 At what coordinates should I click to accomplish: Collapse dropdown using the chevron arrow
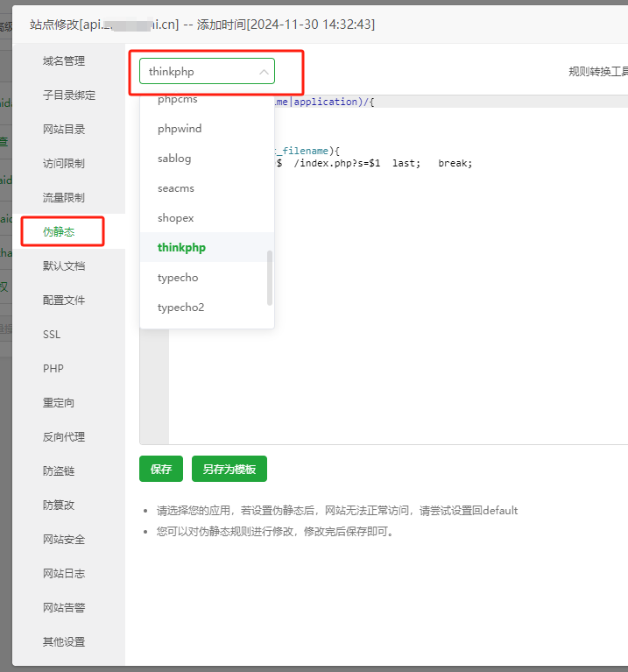pyautogui.click(x=264, y=72)
